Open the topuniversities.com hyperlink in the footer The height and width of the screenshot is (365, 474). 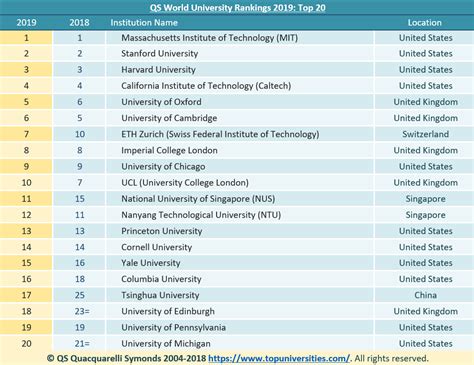point(279,358)
